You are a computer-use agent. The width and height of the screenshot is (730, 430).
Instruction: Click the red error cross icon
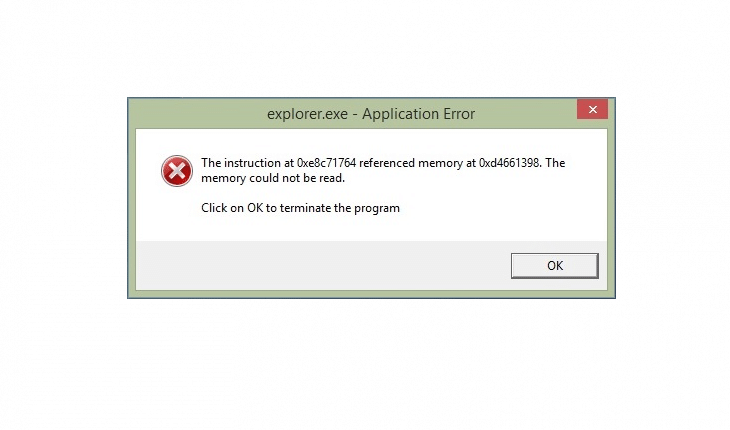click(177, 171)
